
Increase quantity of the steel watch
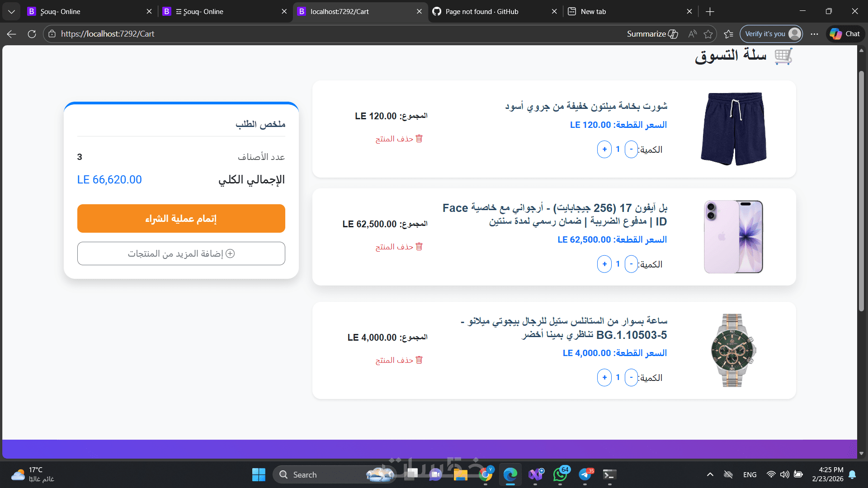point(604,377)
